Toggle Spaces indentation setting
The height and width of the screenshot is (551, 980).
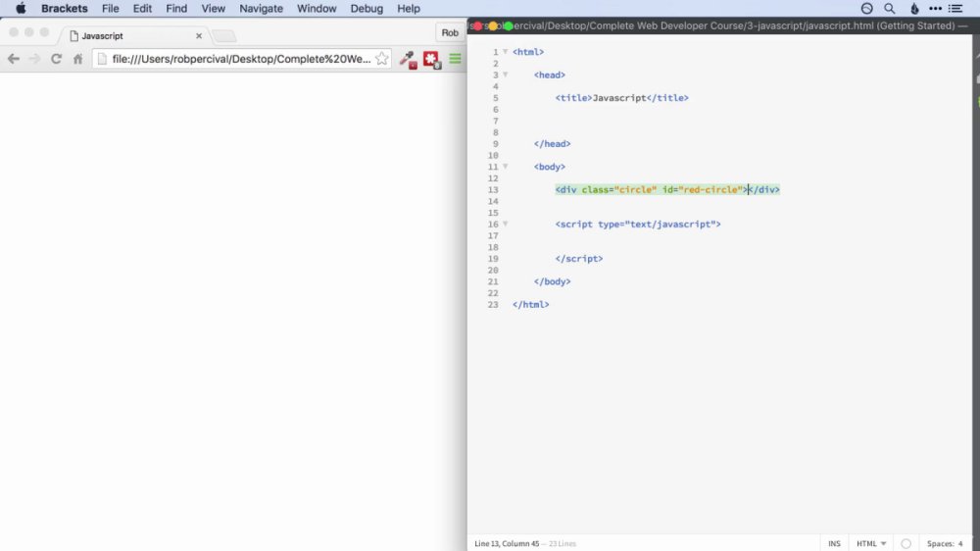pos(940,543)
